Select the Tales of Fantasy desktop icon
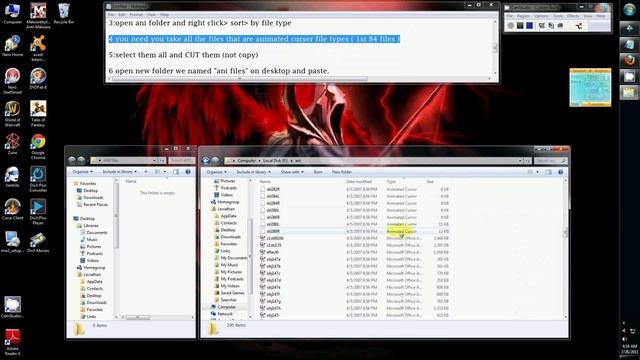This screenshot has width=640, height=360. click(x=38, y=113)
